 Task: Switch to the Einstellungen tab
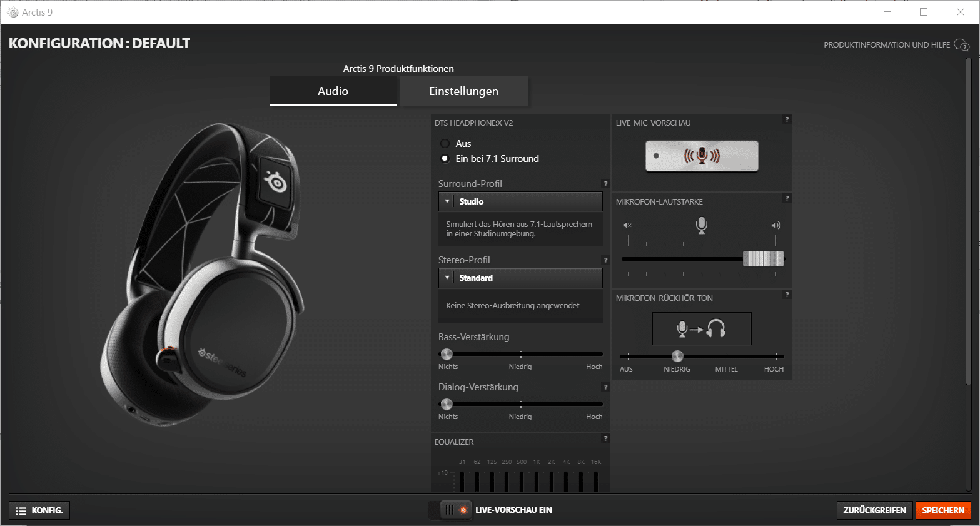point(463,91)
